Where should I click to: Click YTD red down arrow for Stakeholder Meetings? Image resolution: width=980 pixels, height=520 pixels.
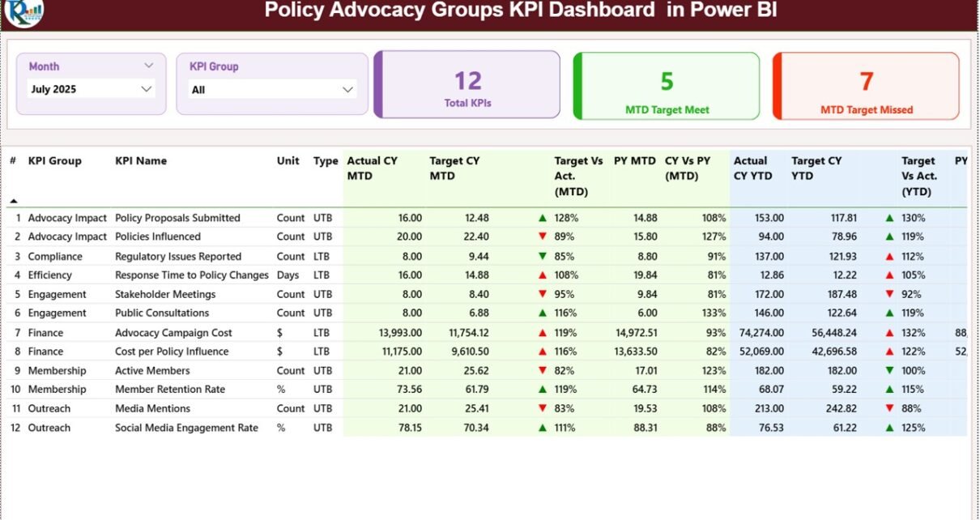(x=890, y=294)
